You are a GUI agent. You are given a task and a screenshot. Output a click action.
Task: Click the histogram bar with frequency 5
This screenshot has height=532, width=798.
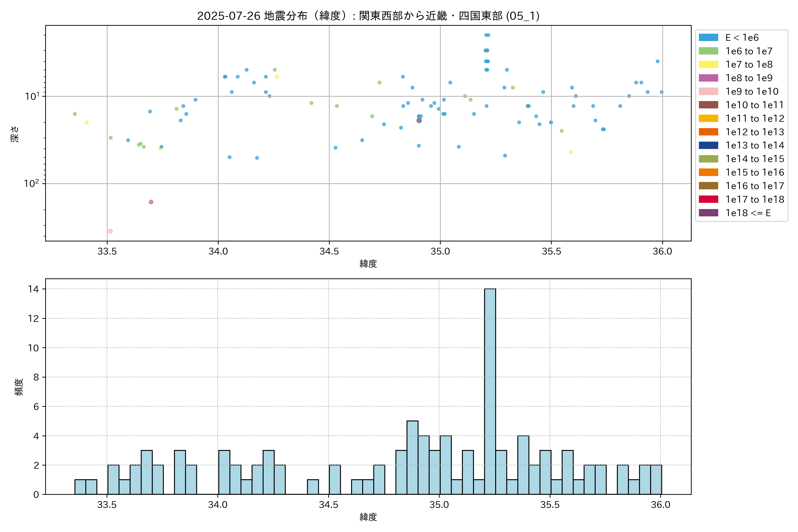[412, 457]
